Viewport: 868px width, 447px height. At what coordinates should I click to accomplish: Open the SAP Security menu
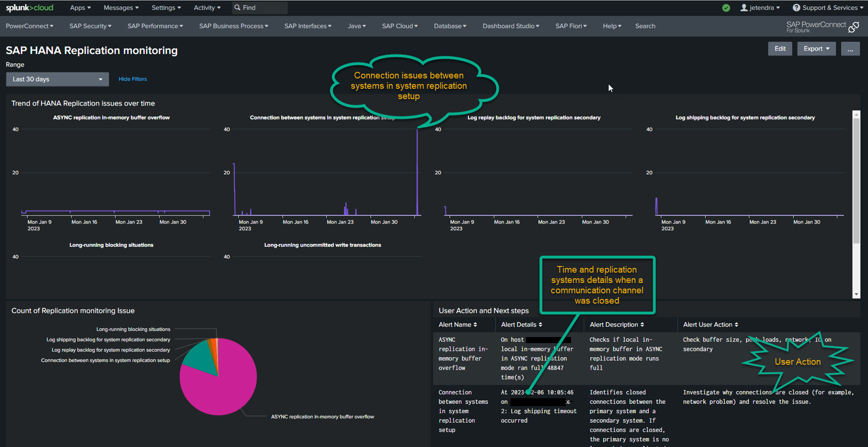tap(90, 26)
